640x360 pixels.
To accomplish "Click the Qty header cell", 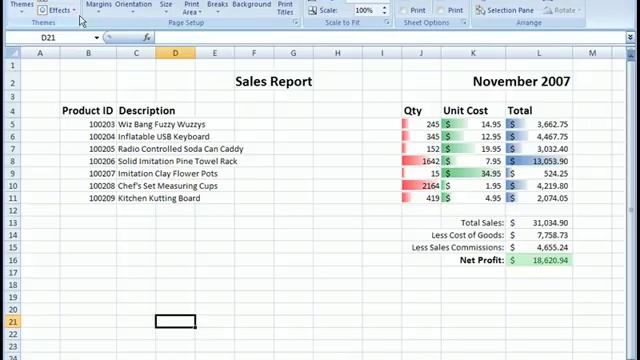I will click(421, 111).
